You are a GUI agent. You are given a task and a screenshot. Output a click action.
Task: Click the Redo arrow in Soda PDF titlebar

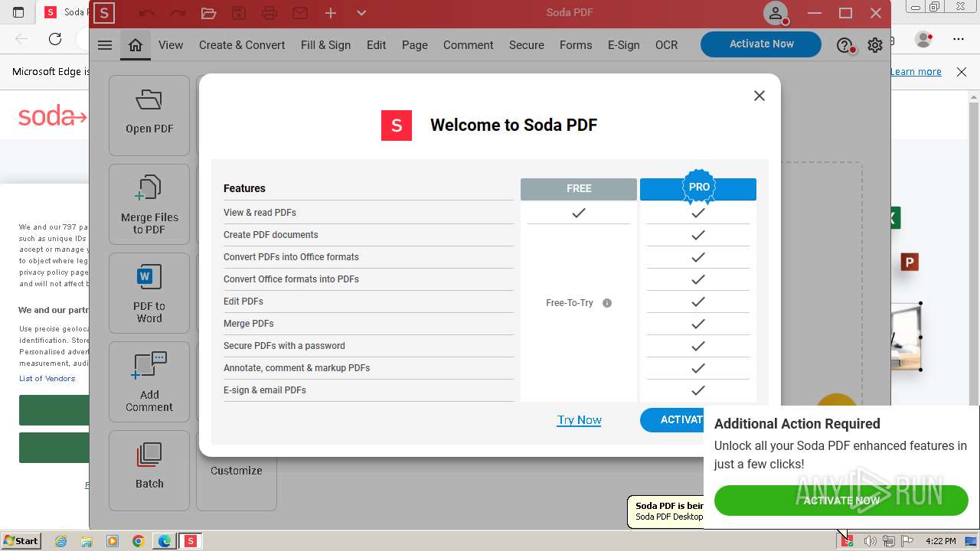(x=177, y=13)
